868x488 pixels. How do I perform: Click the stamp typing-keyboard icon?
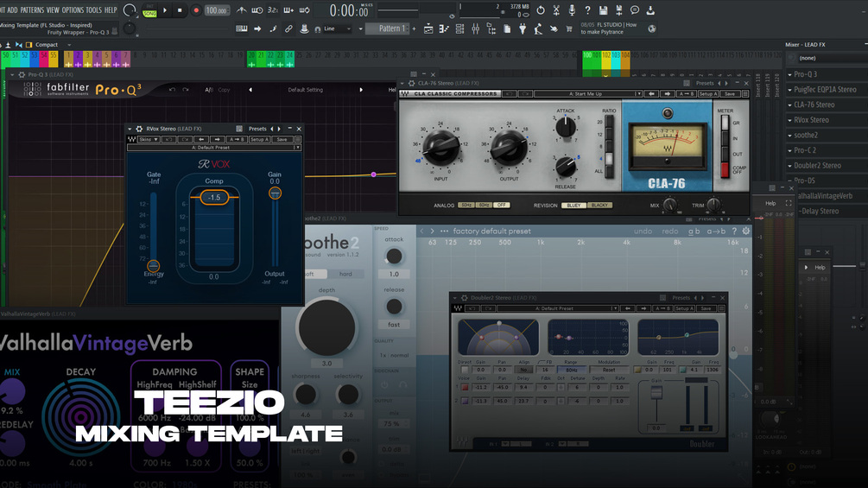pos(304,29)
